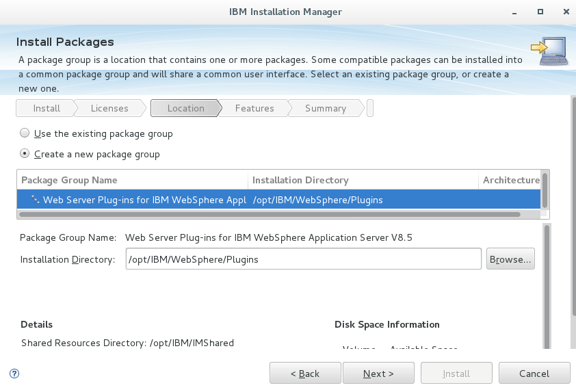This screenshot has width=576, height=392.
Task: Click the Back button
Action: click(x=305, y=374)
